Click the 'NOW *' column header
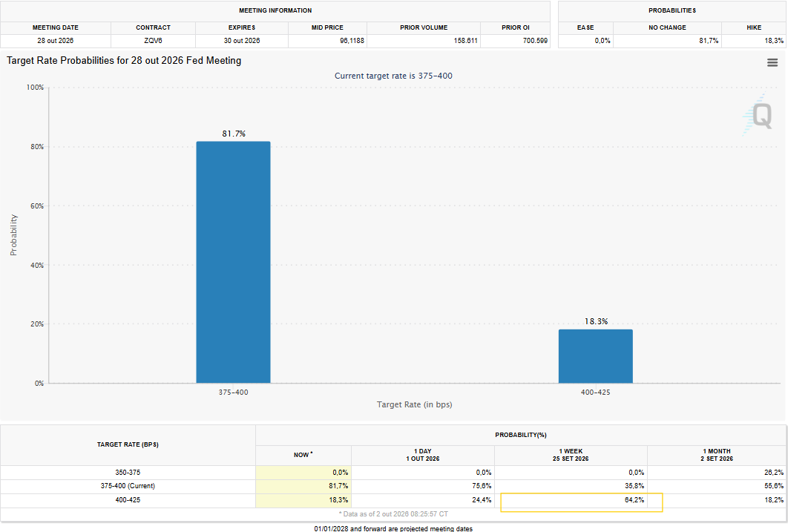Screen dimensions: 788x532 [x=303, y=455]
